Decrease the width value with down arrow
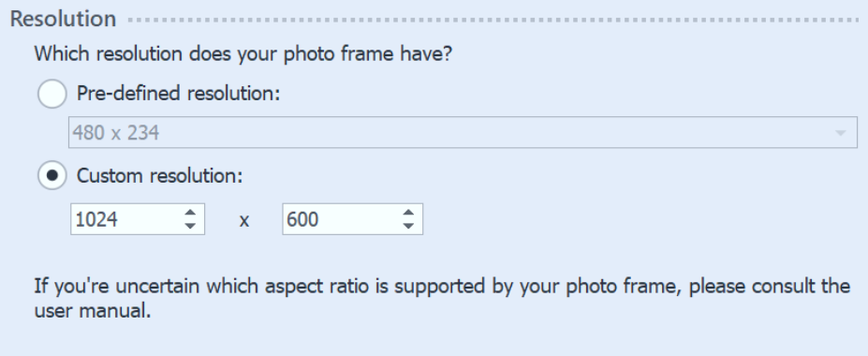The height and width of the screenshot is (356, 868). tap(190, 226)
